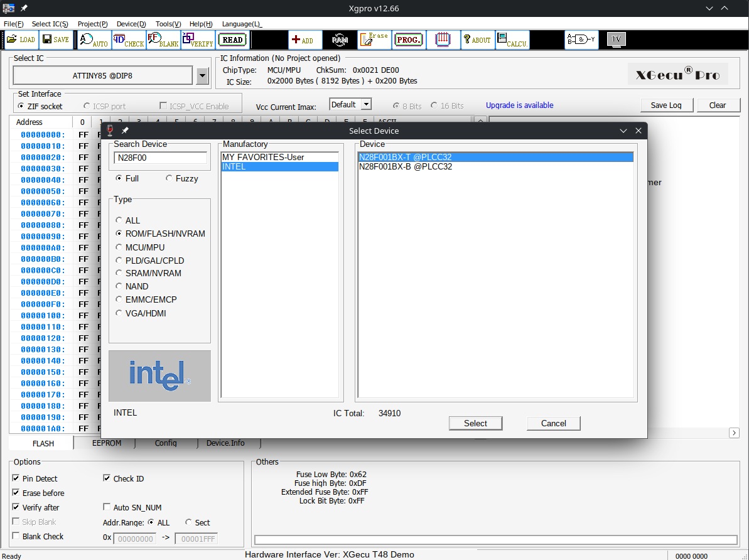
Task: Click the PROG. program toolbar icon
Action: pyautogui.click(x=409, y=40)
